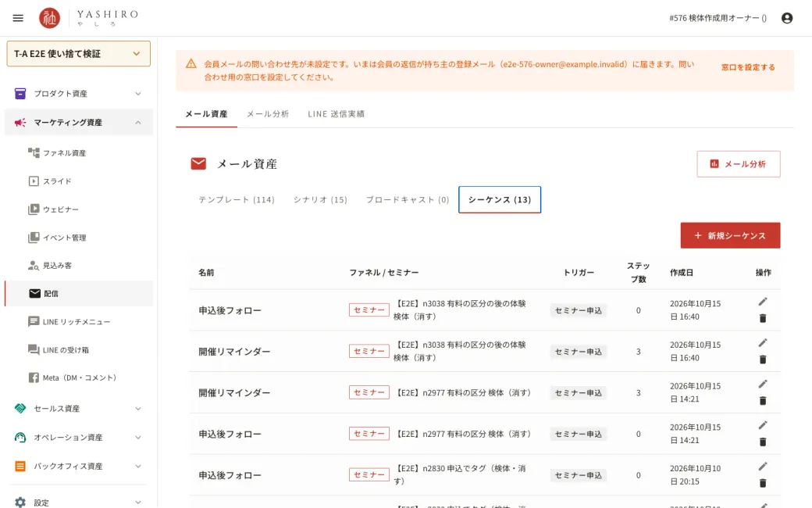
Task: Select the ブロードキャスト (0) tab
Action: 408,199
